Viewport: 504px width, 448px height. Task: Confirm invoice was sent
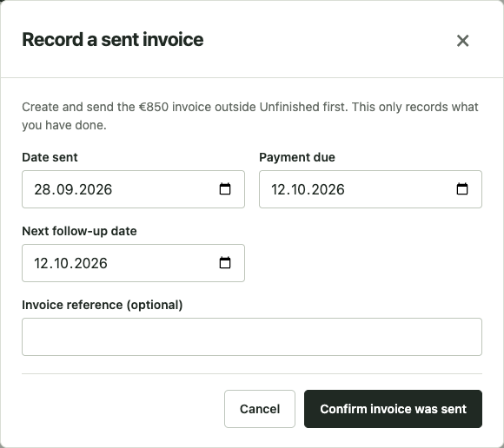click(393, 409)
